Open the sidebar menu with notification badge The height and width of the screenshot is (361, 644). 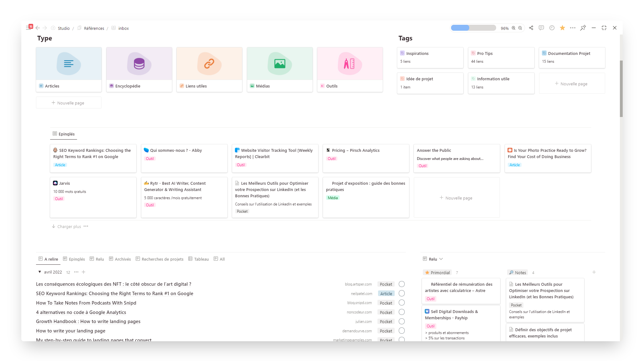(x=29, y=28)
